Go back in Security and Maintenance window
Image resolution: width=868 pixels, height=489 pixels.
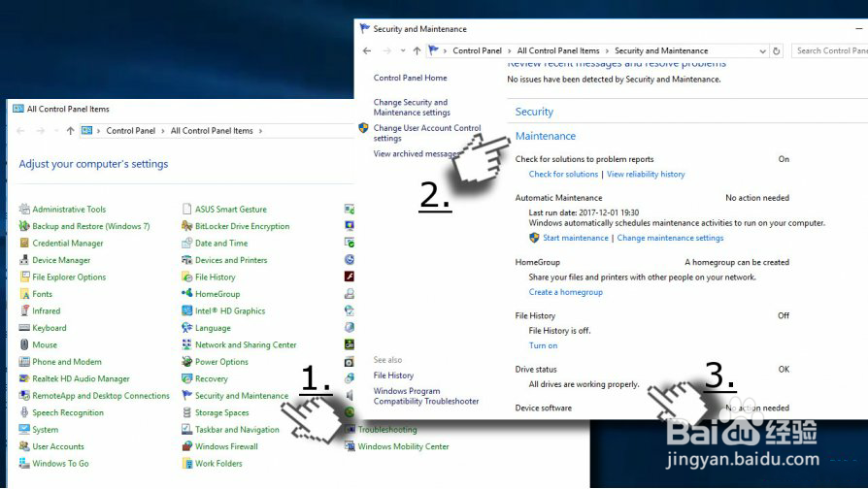[x=366, y=50]
